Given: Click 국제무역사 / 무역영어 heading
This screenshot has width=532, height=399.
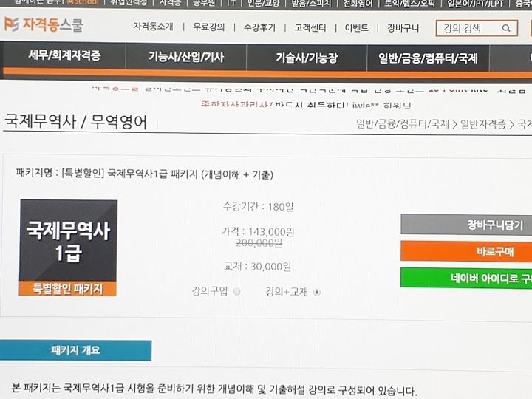Looking at the screenshot, I should pos(75,121).
